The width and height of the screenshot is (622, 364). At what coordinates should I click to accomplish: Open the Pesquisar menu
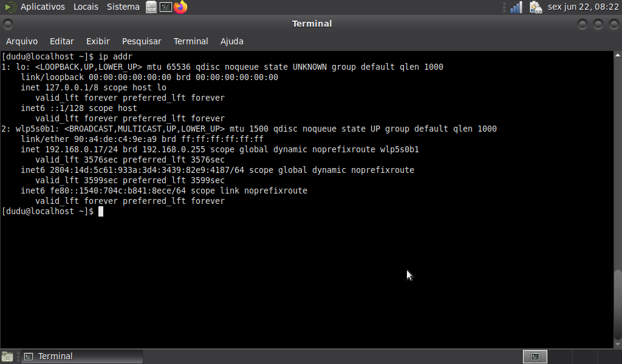pos(142,41)
